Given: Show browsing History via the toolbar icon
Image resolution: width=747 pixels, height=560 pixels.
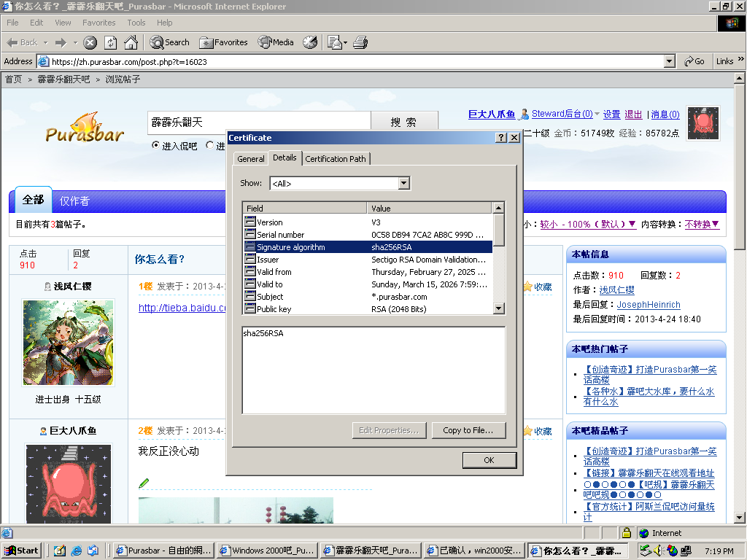Looking at the screenshot, I should (x=310, y=42).
